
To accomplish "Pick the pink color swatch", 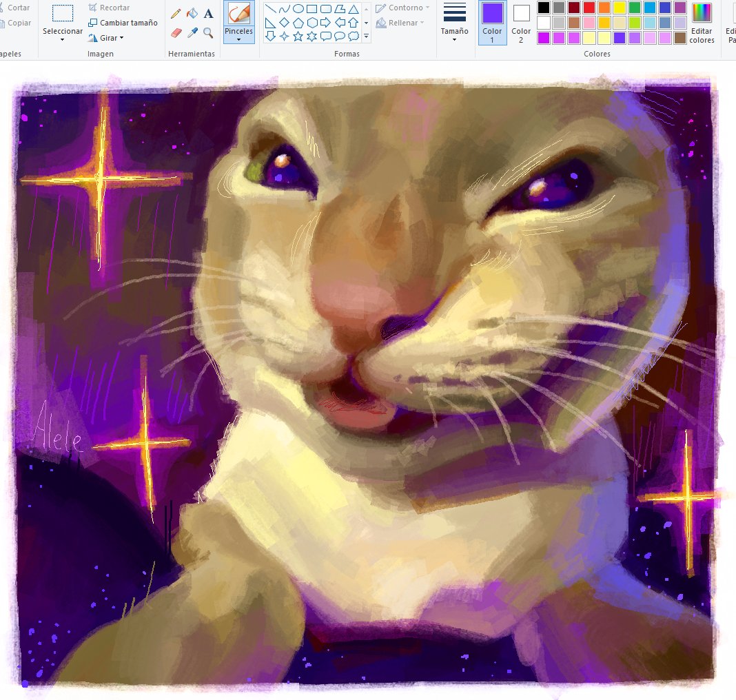I will (589, 23).
